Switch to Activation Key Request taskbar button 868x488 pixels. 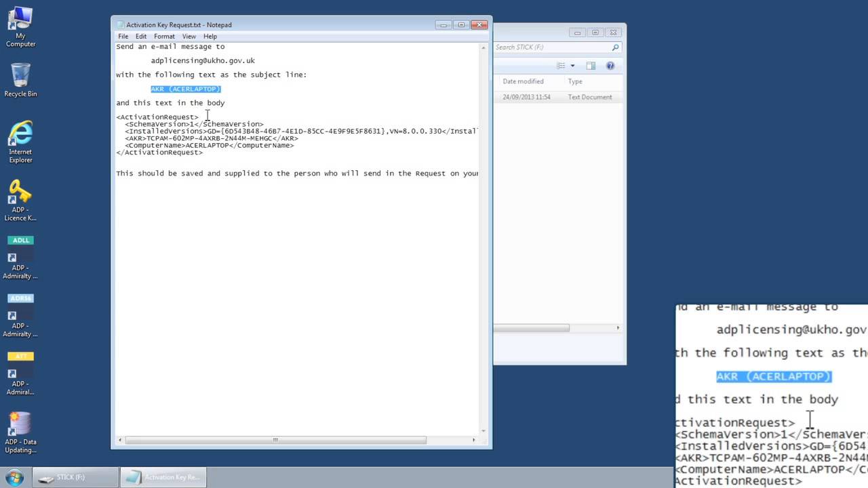tap(163, 477)
